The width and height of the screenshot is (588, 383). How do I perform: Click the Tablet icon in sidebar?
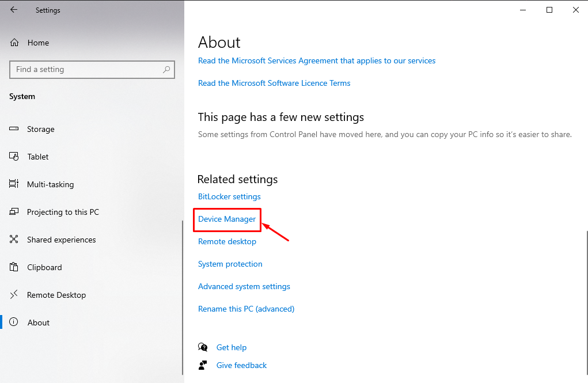pos(14,157)
